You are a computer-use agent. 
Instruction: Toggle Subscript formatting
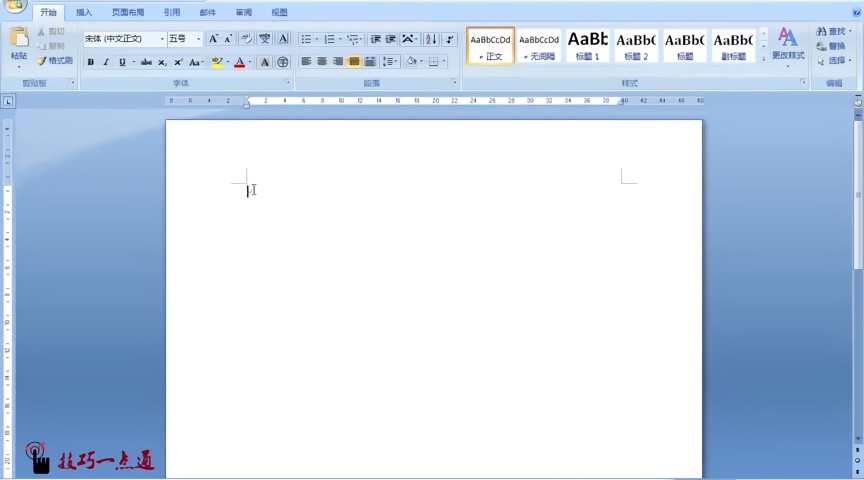[x=162, y=62]
